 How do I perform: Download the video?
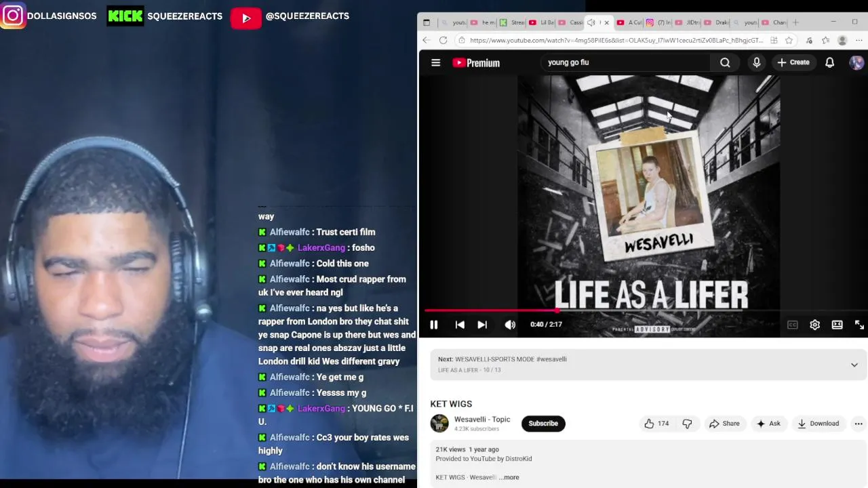click(x=818, y=424)
